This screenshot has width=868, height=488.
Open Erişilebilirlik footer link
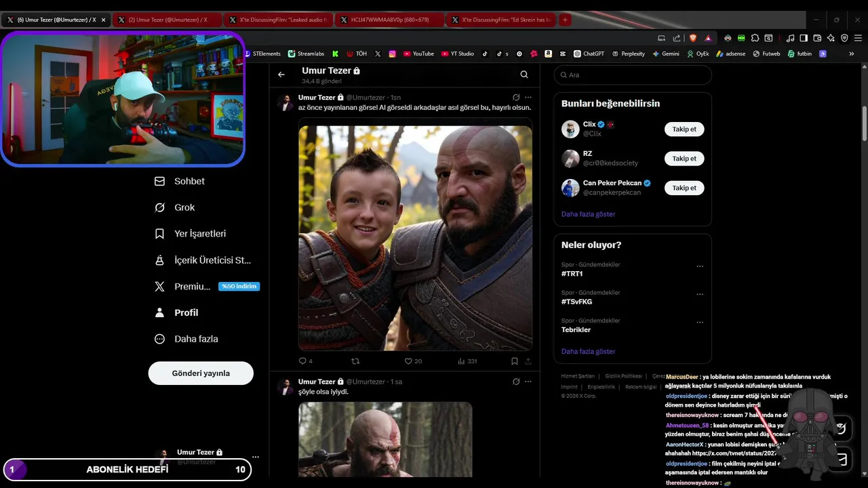coord(601,387)
